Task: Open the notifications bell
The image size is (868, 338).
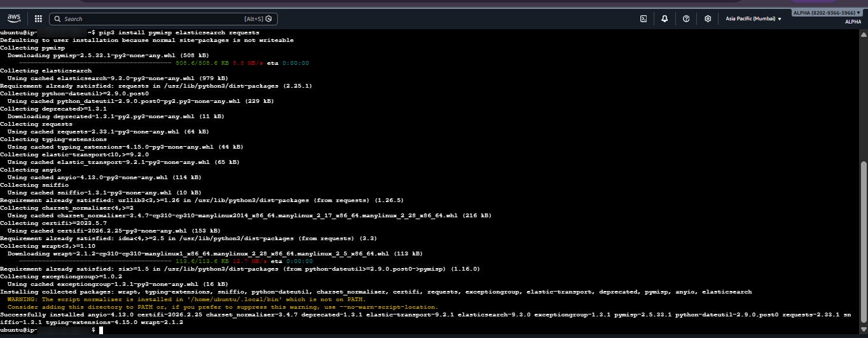Action: coord(665,19)
